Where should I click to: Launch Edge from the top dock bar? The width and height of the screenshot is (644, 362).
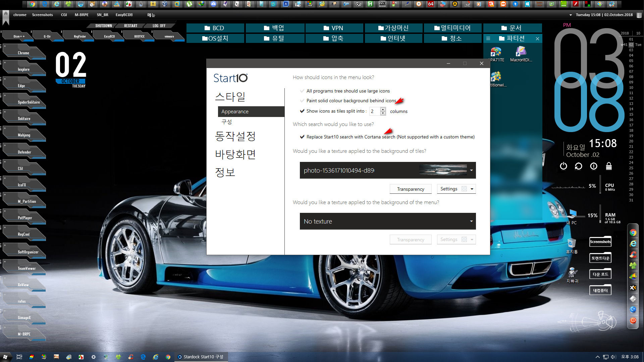[x=44, y=4]
